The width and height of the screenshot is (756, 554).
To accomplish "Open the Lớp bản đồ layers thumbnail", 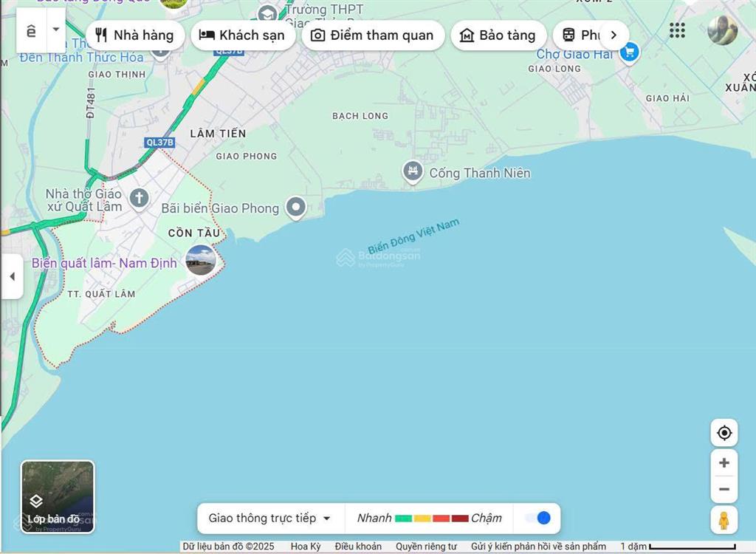I will coord(58,496).
